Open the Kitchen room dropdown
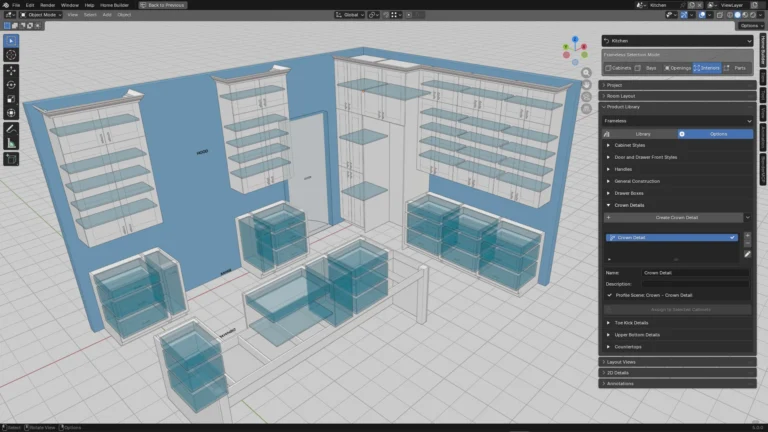 [677, 41]
